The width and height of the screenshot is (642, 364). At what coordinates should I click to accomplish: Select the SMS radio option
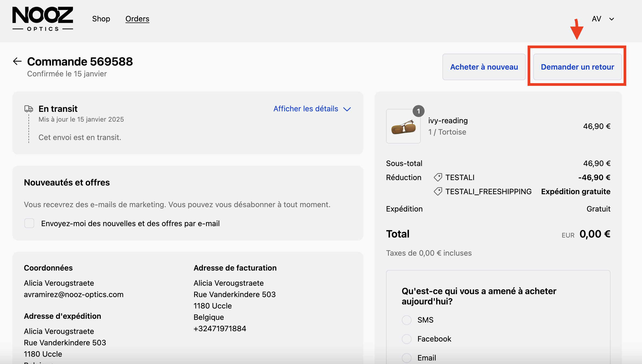406,320
